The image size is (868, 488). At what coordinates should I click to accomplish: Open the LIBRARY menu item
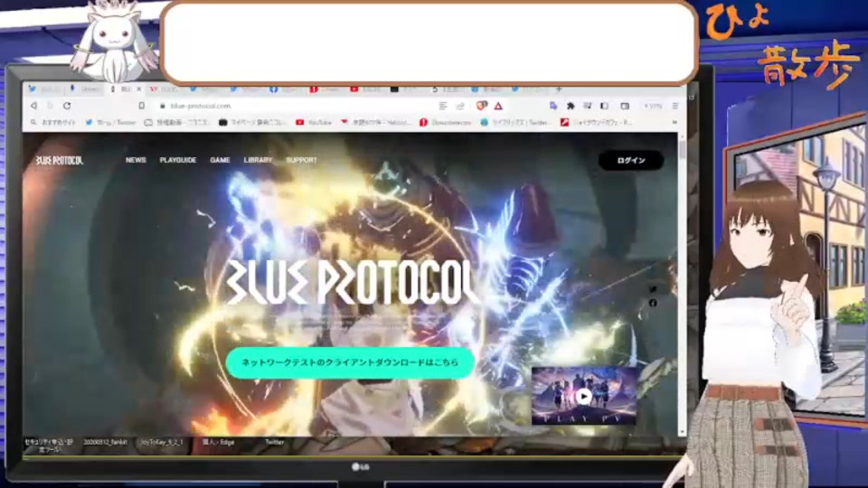click(x=258, y=160)
